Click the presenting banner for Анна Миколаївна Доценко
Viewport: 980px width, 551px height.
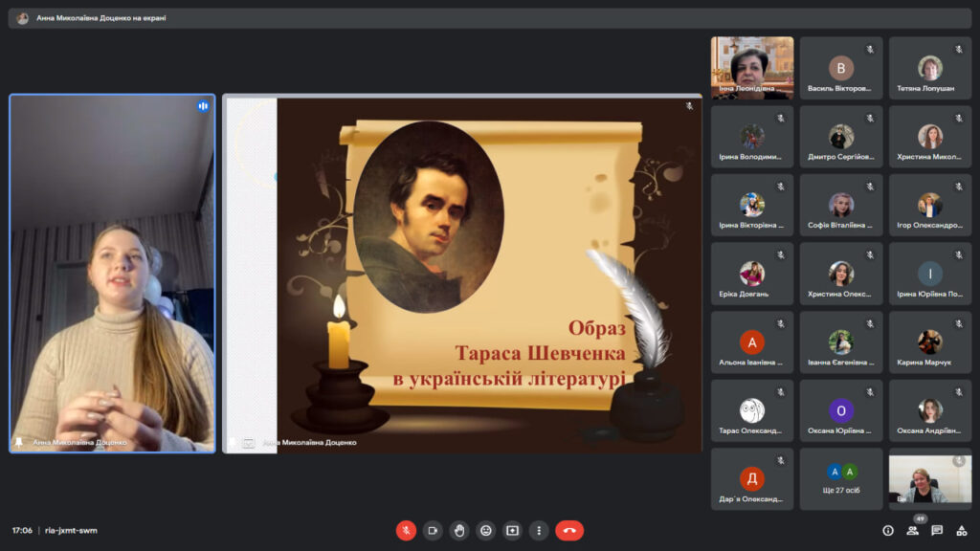coord(100,17)
